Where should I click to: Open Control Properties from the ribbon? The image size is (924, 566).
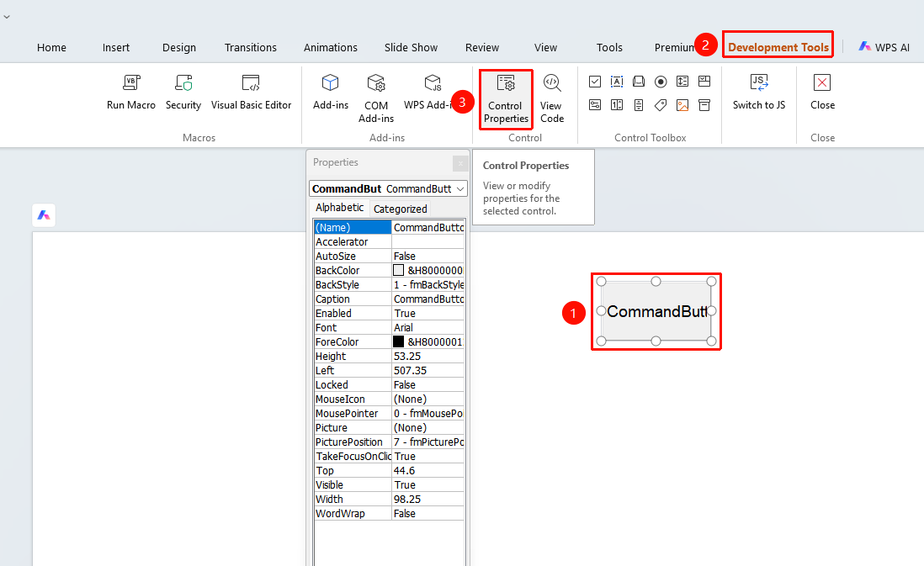click(x=506, y=98)
